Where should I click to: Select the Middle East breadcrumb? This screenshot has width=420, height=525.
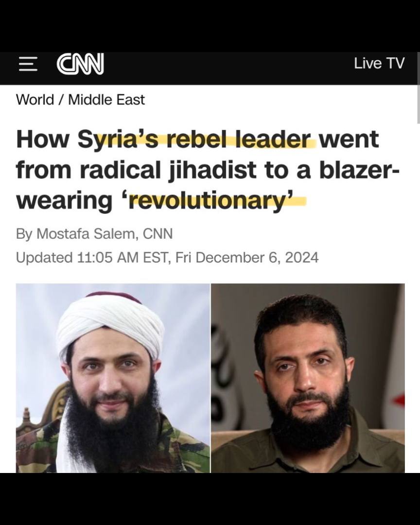[x=106, y=100]
